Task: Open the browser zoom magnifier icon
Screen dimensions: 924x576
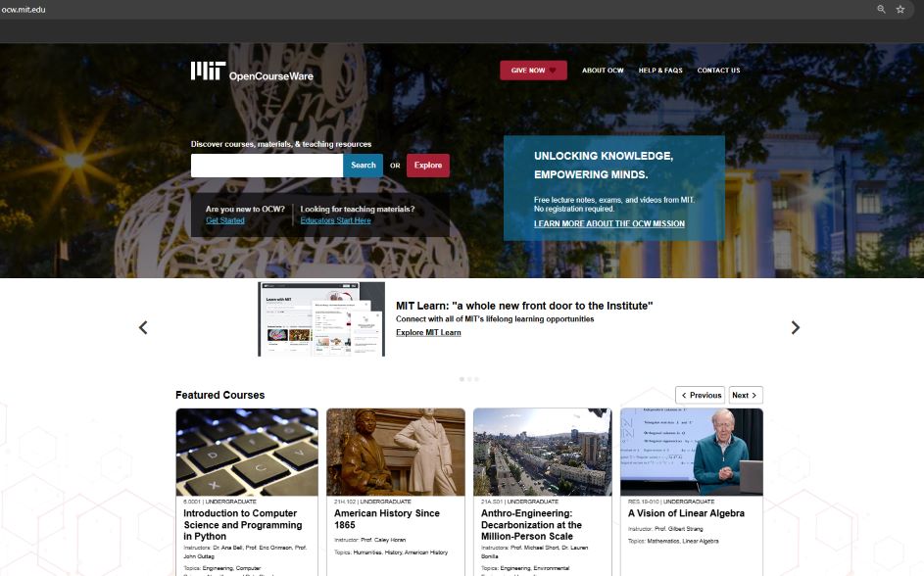Action: pyautogui.click(x=881, y=9)
